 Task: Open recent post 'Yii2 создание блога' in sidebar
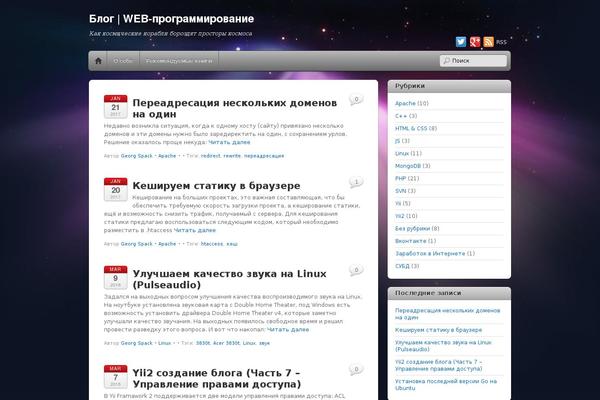(x=439, y=365)
